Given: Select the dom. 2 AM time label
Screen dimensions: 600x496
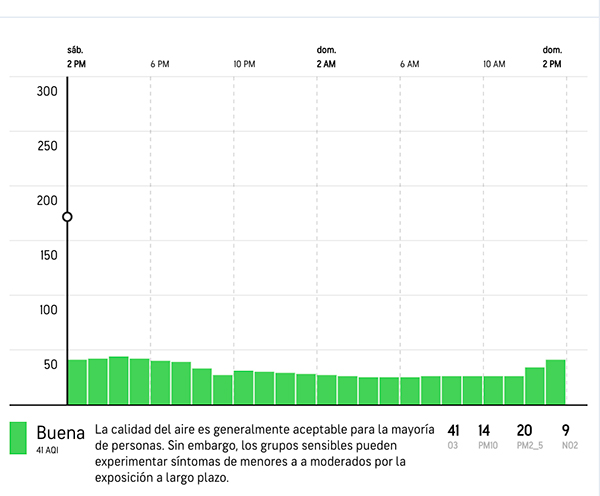Looking at the screenshot, I should coord(326,57).
